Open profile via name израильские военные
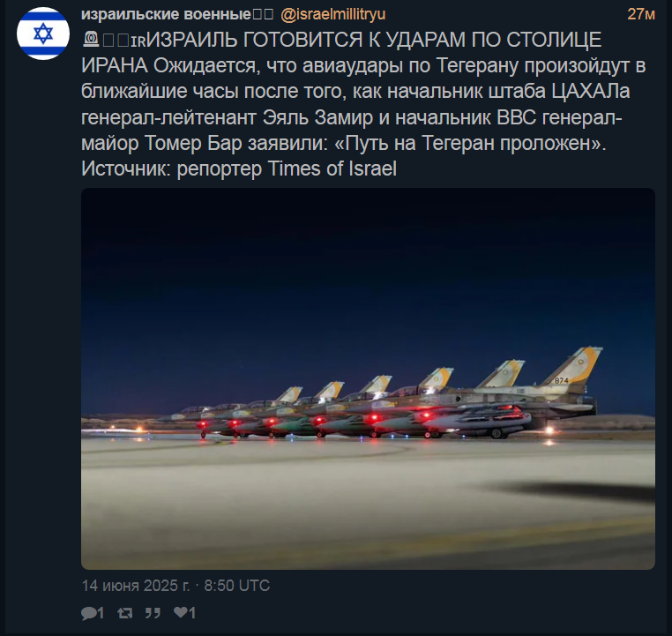 click(166, 15)
